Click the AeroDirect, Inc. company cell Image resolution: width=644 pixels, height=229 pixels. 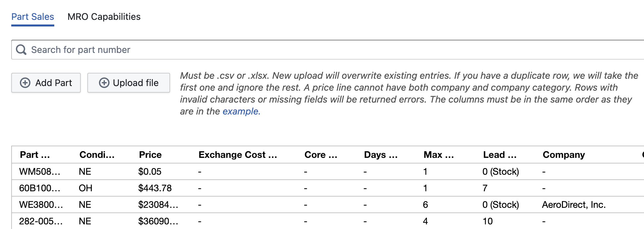pyautogui.click(x=574, y=205)
